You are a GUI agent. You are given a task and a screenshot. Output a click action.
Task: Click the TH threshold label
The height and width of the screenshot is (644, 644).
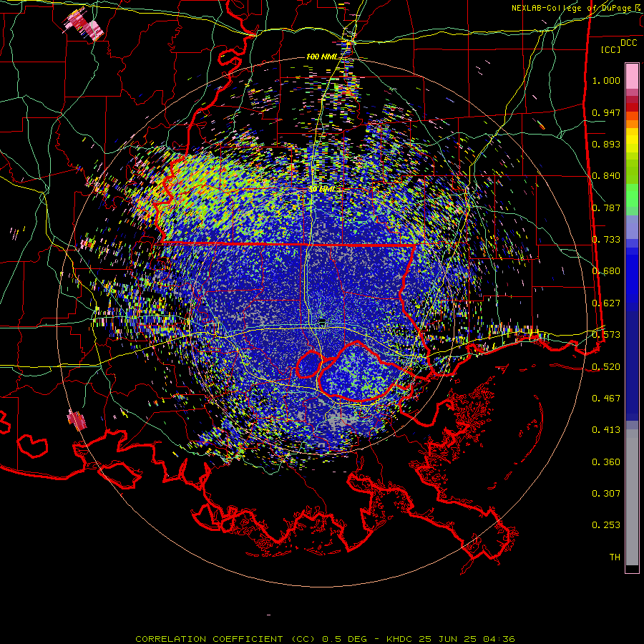(615, 557)
